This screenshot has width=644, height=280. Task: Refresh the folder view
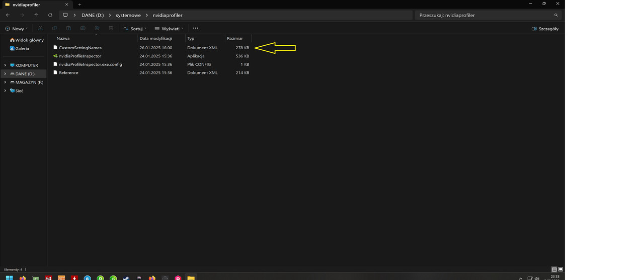tap(50, 15)
